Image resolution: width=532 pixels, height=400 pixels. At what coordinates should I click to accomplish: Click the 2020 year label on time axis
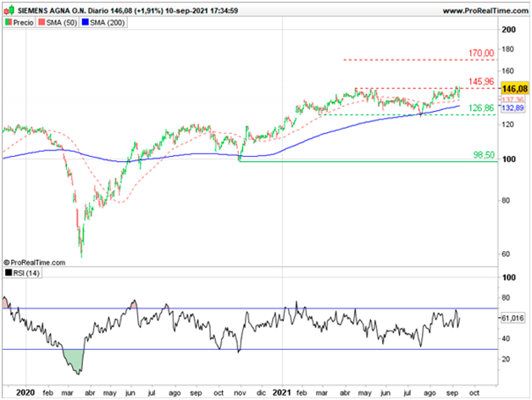[x=25, y=393]
